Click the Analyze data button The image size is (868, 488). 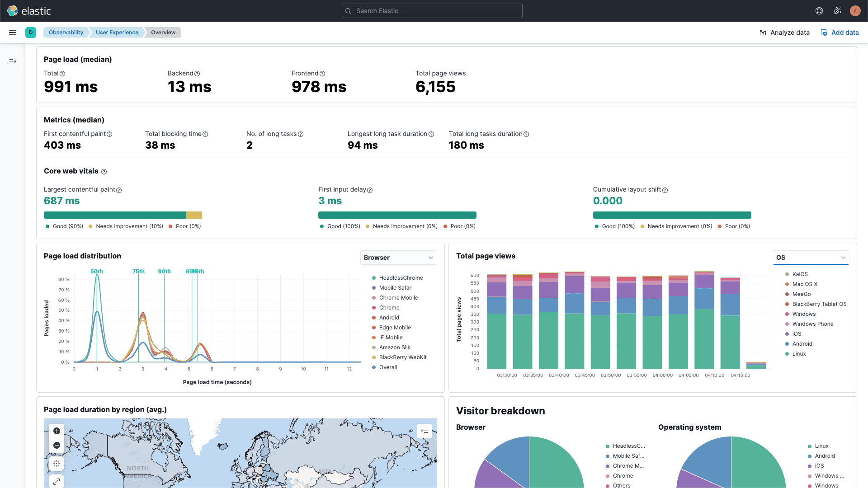(x=784, y=32)
